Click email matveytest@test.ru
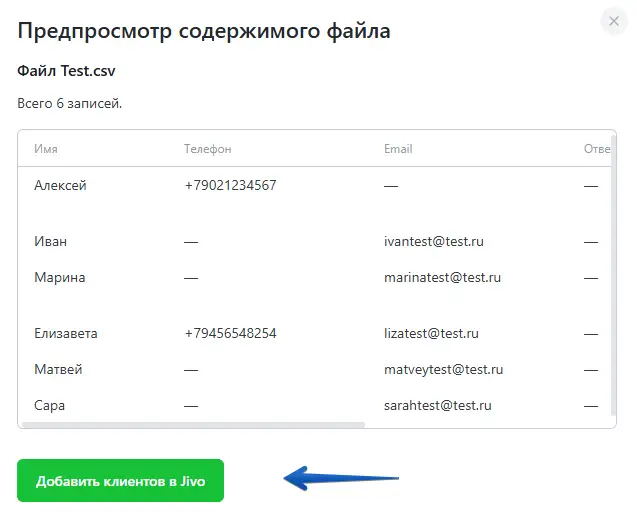The height and width of the screenshot is (525, 637). [x=444, y=369]
